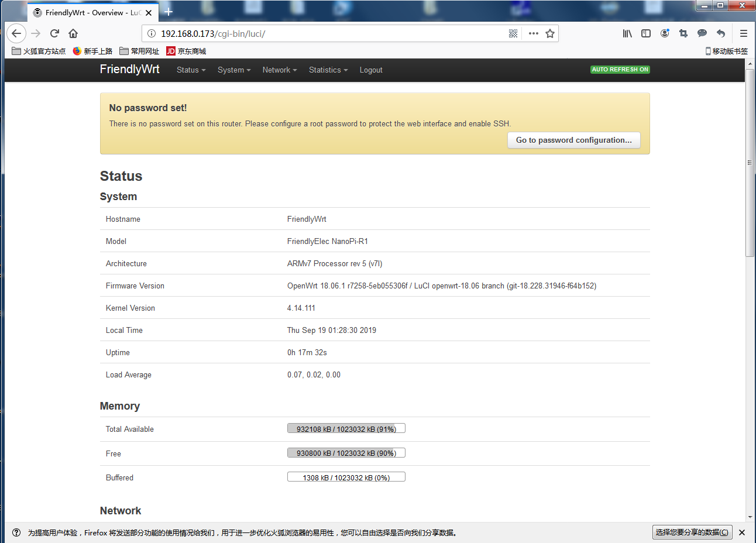Open the Library bookshelf icon
756x543 pixels.
pos(627,33)
